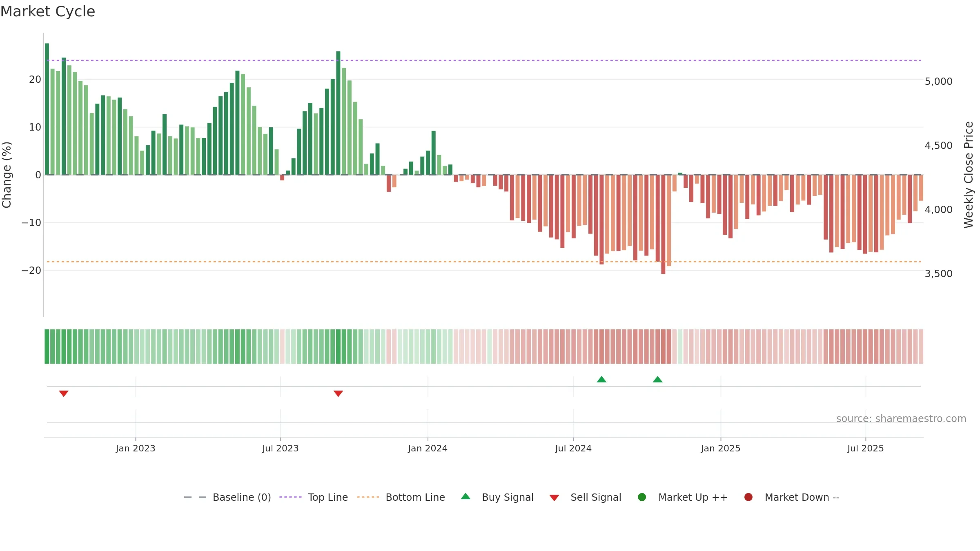
Task: Toggle the Baseline (0) legend entry
Action: 227,497
